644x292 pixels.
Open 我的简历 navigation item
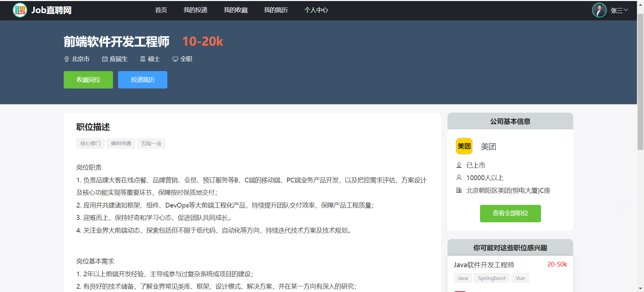coord(276,10)
